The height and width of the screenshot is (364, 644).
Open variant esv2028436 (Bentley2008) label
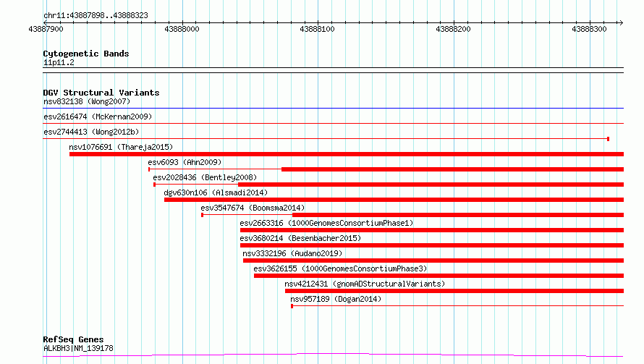[x=205, y=177]
